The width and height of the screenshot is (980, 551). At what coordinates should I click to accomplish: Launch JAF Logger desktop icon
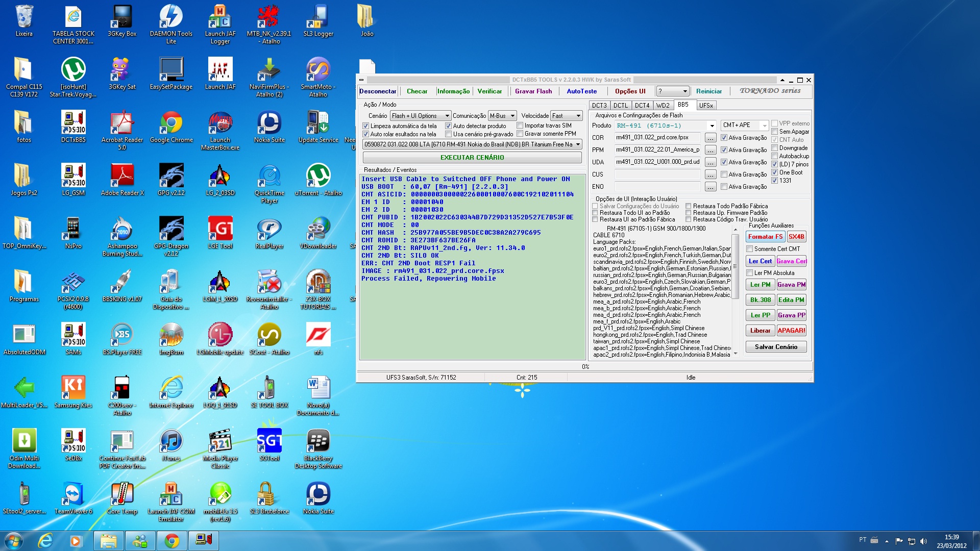point(220,24)
